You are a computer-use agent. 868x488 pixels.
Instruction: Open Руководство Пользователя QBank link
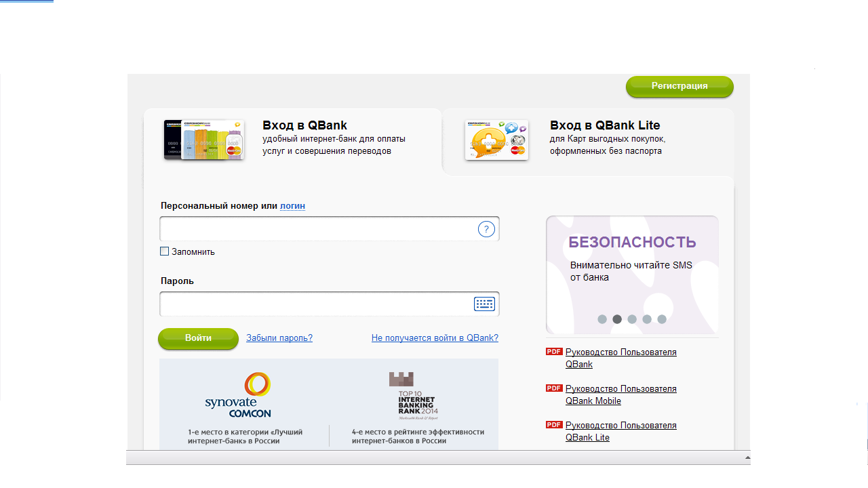pos(620,358)
